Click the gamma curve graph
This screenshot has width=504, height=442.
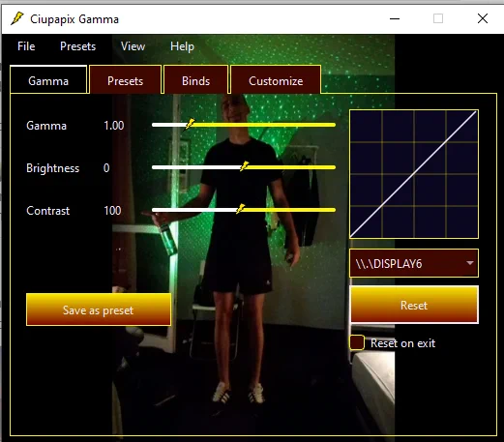414,174
